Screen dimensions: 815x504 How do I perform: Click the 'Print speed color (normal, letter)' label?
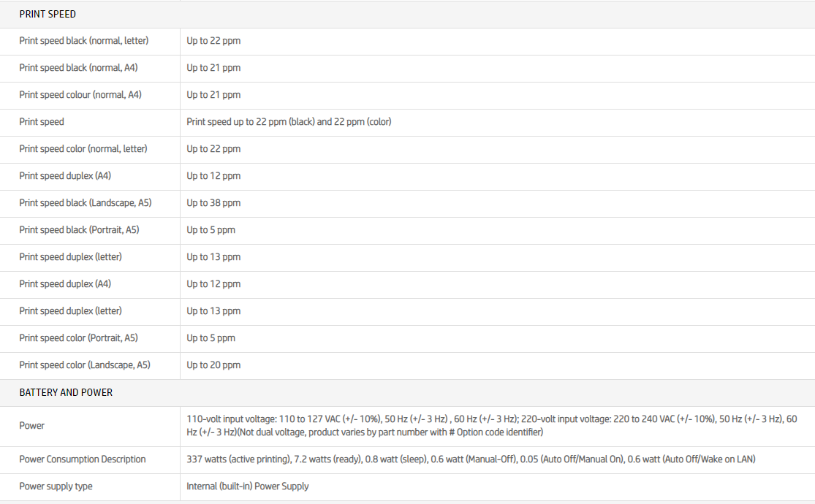[83, 149]
